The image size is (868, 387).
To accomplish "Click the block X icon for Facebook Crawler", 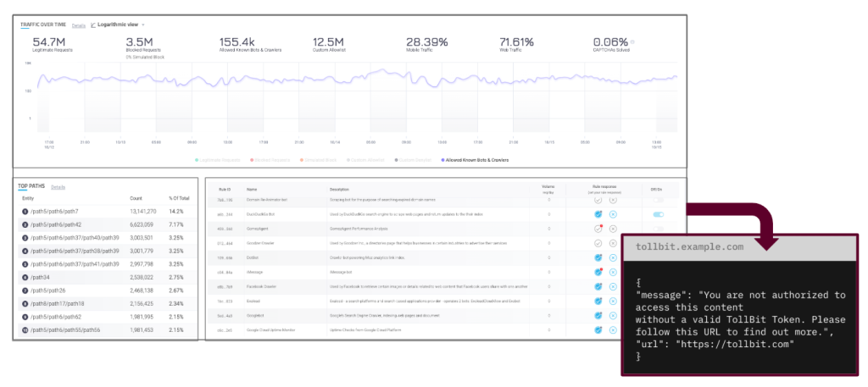I will pos(613,285).
